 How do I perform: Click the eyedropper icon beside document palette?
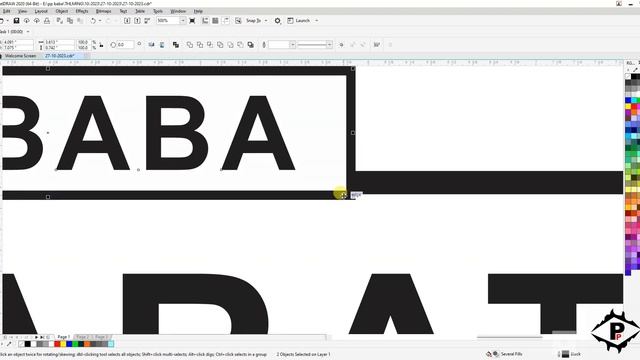pyautogui.click(x=9, y=344)
